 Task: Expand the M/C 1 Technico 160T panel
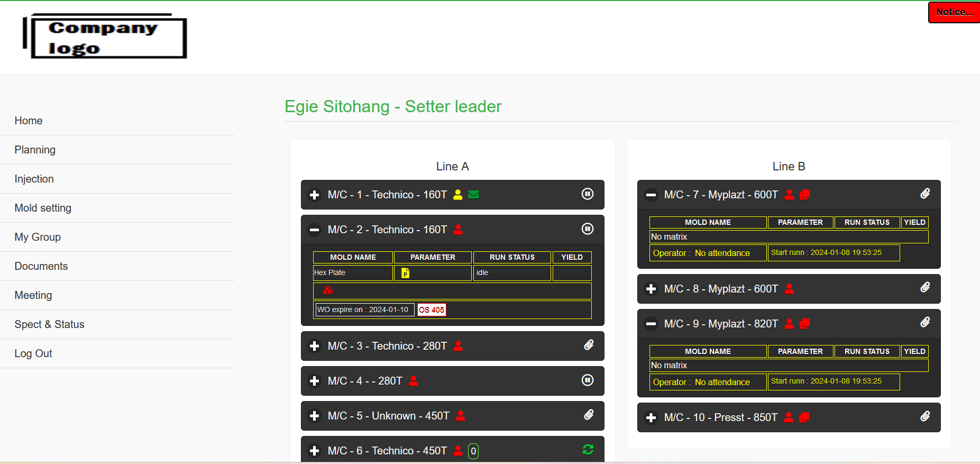click(x=315, y=195)
